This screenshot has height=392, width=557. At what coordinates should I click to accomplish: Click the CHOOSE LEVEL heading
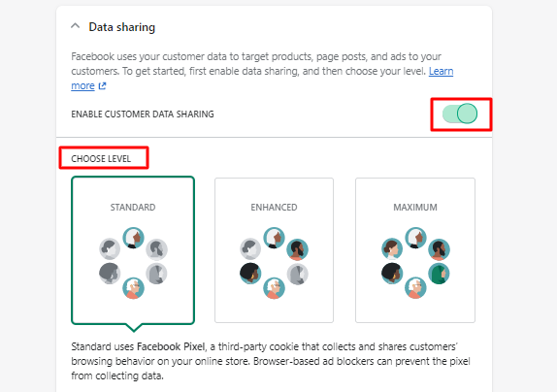click(x=101, y=159)
